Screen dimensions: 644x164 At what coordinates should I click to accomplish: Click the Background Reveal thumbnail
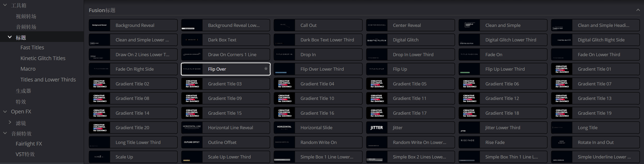click(99, 25)
